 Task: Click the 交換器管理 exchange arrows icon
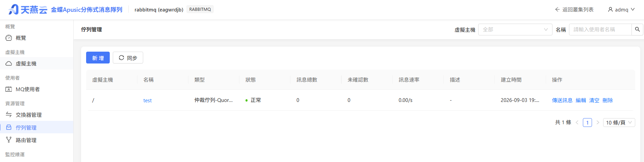tap(9, 115)
